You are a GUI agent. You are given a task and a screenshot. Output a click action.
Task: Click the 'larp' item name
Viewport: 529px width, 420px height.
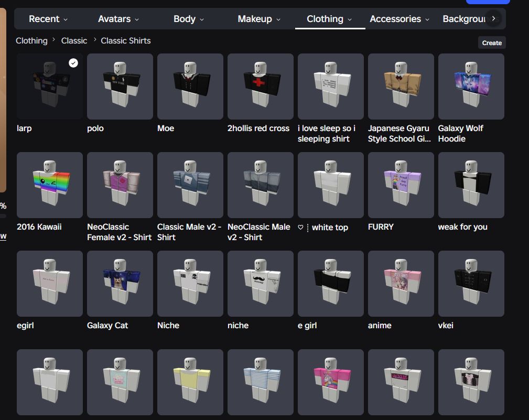[x=24, y=128]
